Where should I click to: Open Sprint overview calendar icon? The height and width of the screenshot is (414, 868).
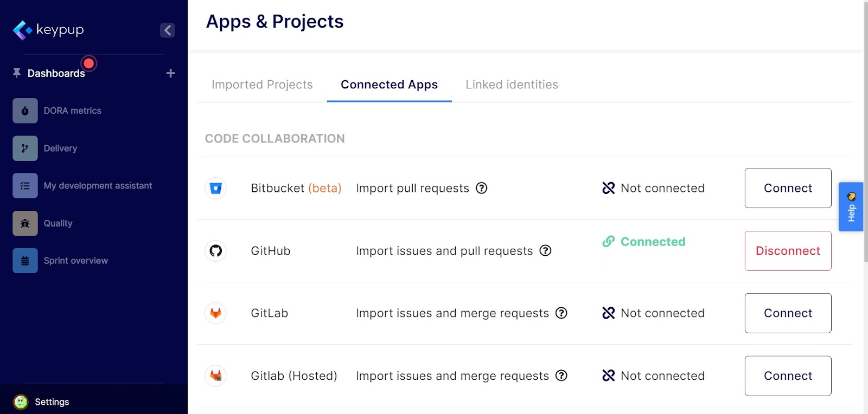[x=25, y=261]
